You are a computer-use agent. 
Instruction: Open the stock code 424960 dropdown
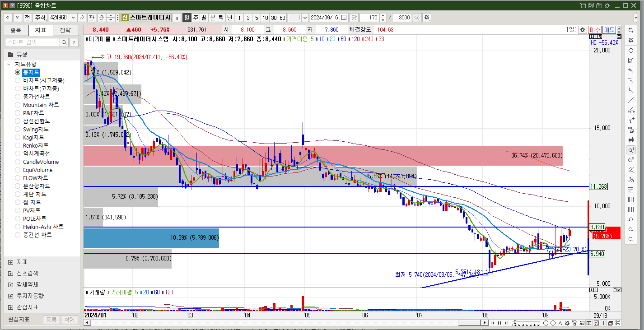73,18
